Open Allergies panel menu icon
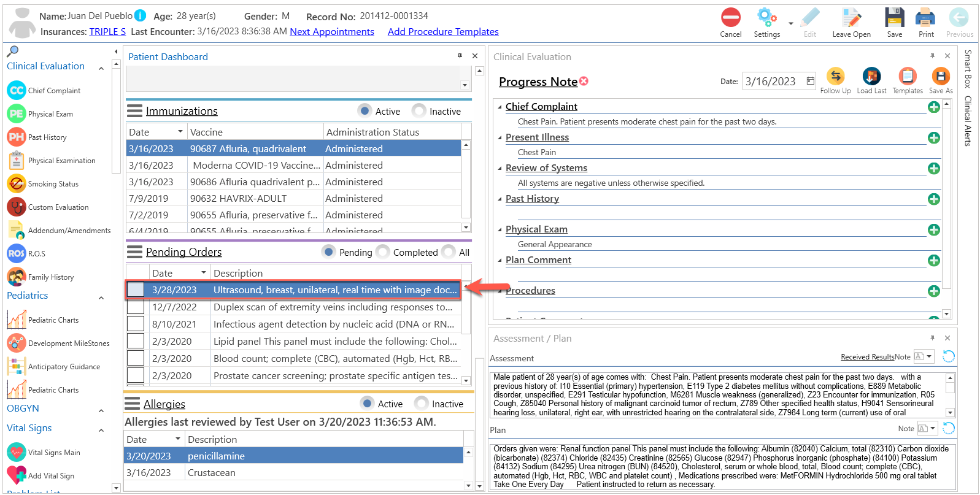This screenshot has width=980, height=495. pos(132,404)
